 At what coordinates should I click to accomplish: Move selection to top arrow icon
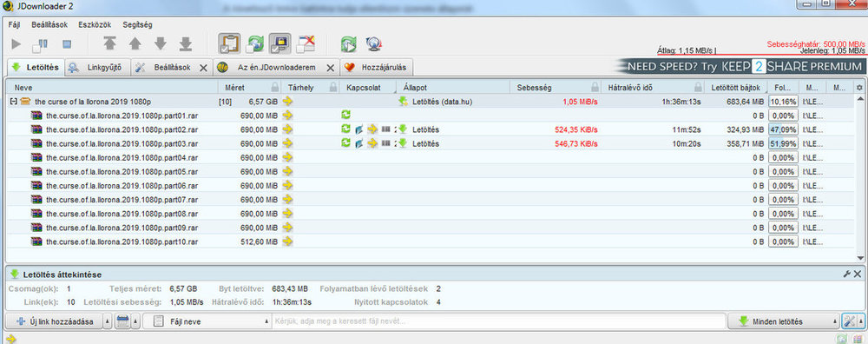tap(110, 43)
